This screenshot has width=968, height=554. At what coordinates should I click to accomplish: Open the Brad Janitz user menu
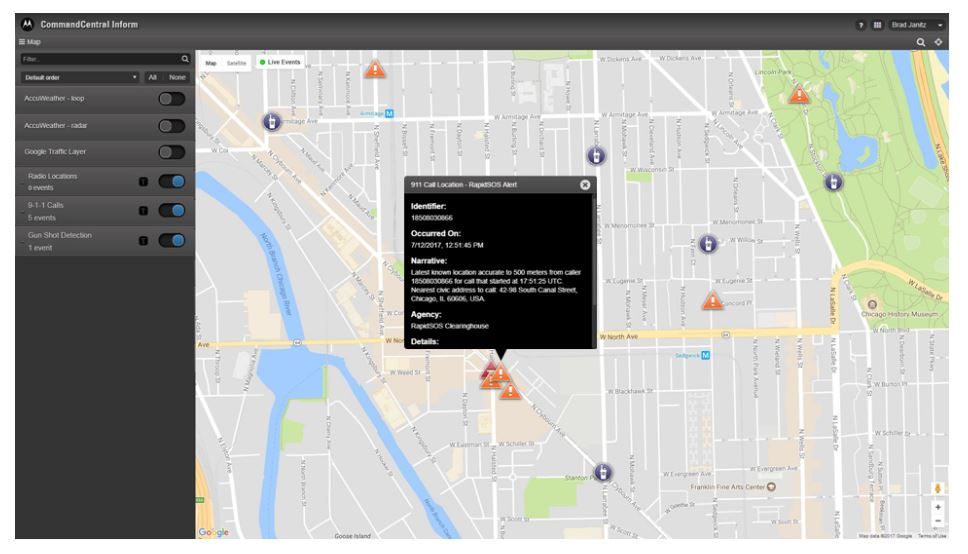tap(918, 23)
